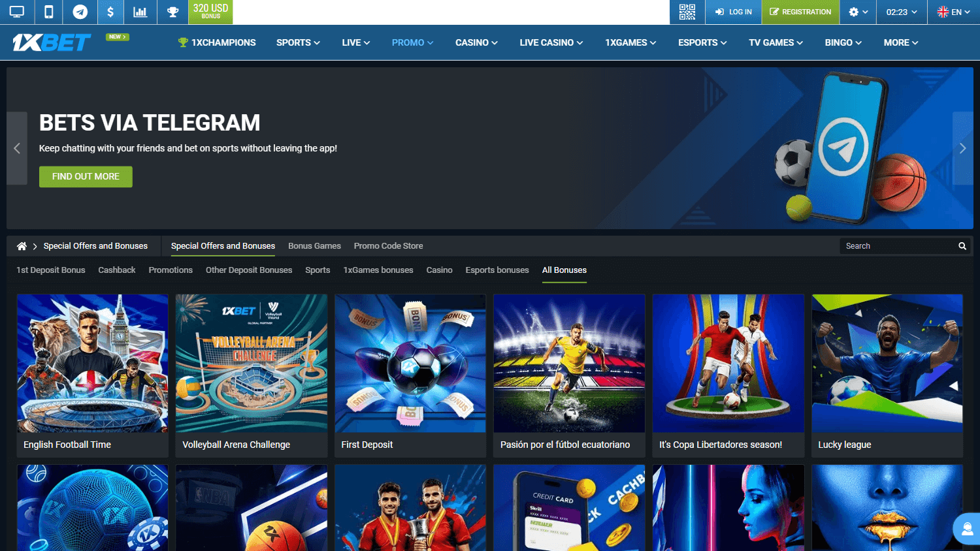Click the 1XBET logo
The image size is (980, 551).
point(52,42)
